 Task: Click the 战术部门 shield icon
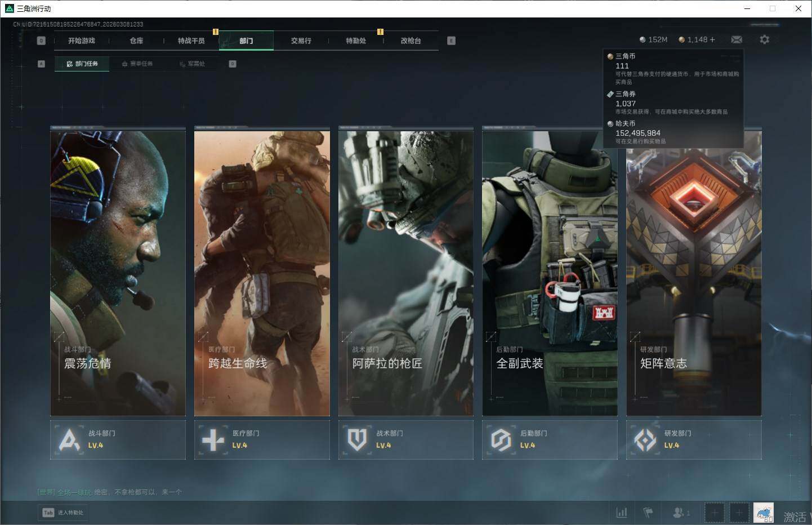[357, 440]
